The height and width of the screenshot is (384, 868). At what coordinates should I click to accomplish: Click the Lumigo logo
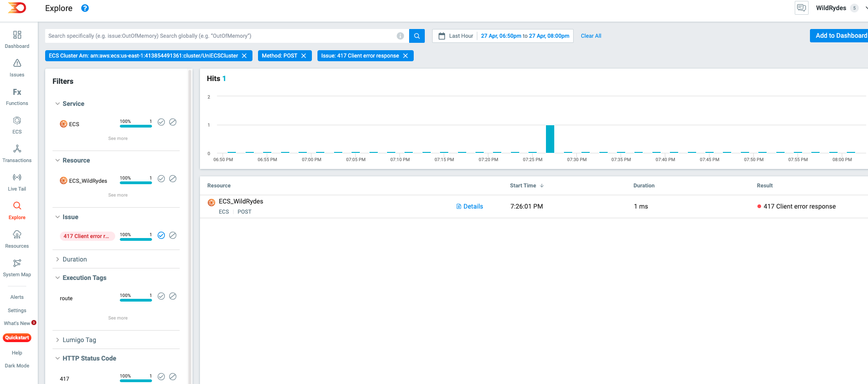[18, 8]
